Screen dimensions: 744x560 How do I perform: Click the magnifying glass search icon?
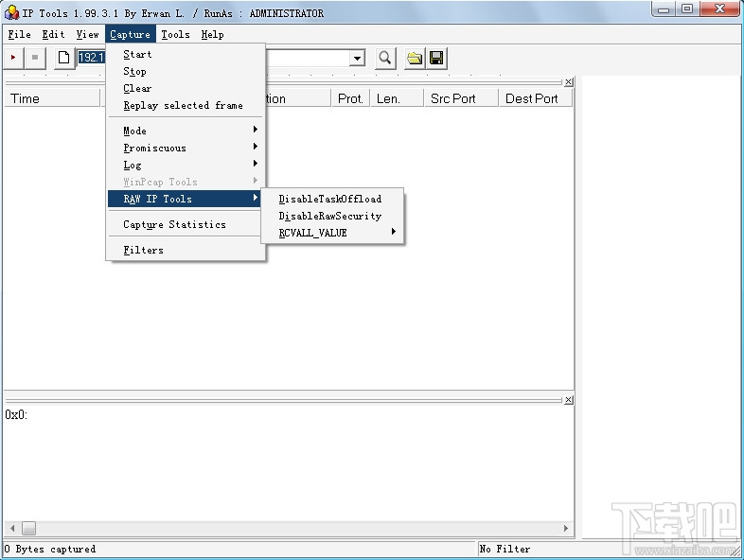(385, 58)
